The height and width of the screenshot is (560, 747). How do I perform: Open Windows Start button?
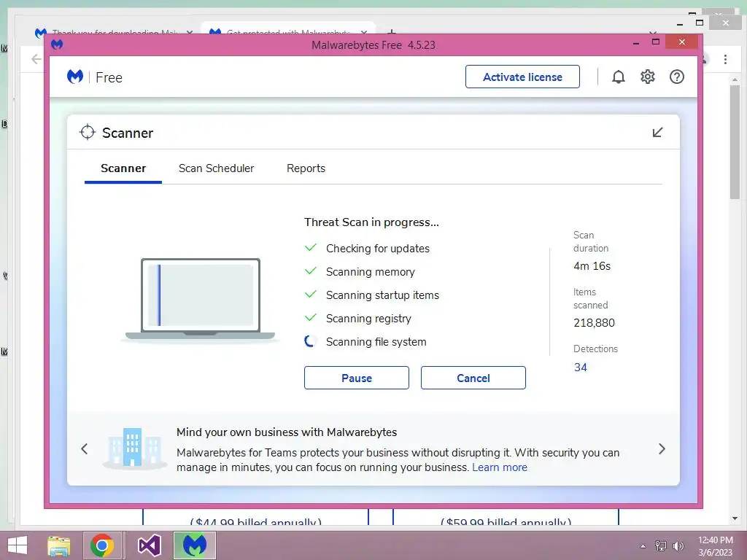(18, 545)
